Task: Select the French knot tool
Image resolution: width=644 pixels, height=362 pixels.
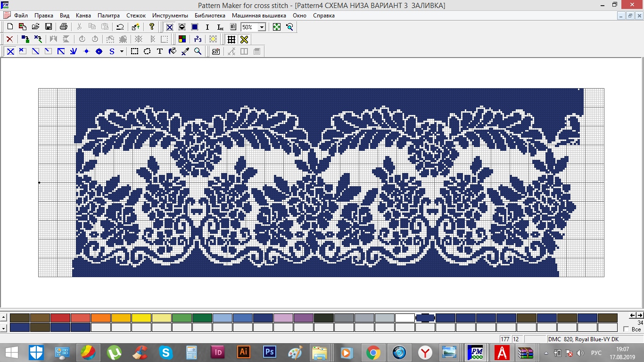Action: click(x=86, y=51)
